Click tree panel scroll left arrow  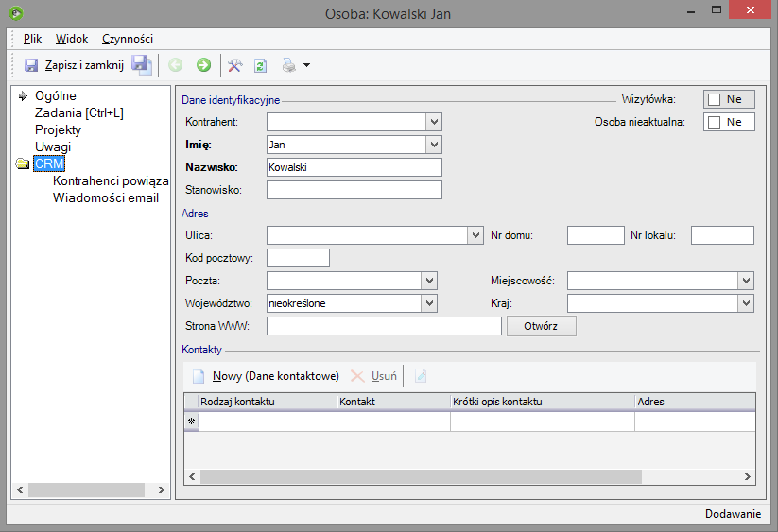20,489
